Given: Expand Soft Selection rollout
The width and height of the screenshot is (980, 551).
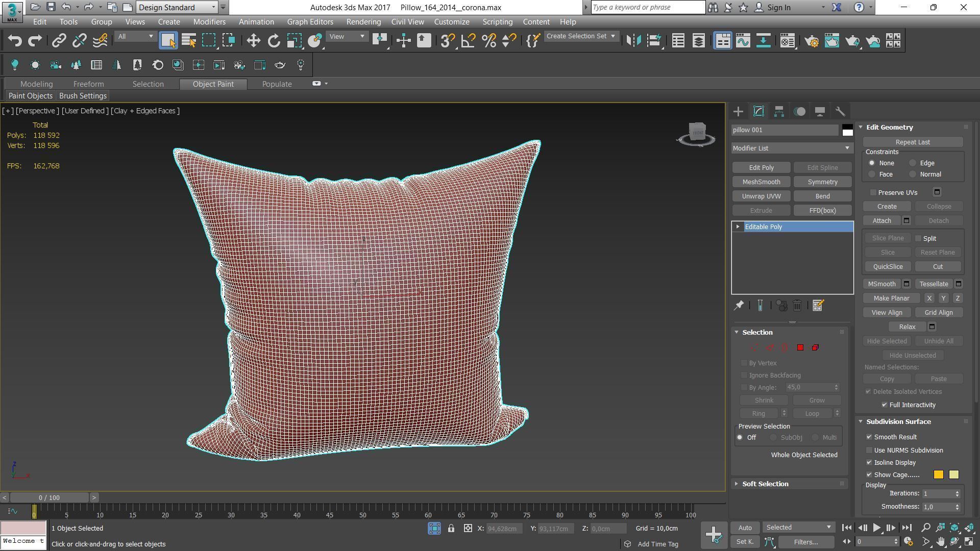Looking at the screenshot, I should 736,484.
